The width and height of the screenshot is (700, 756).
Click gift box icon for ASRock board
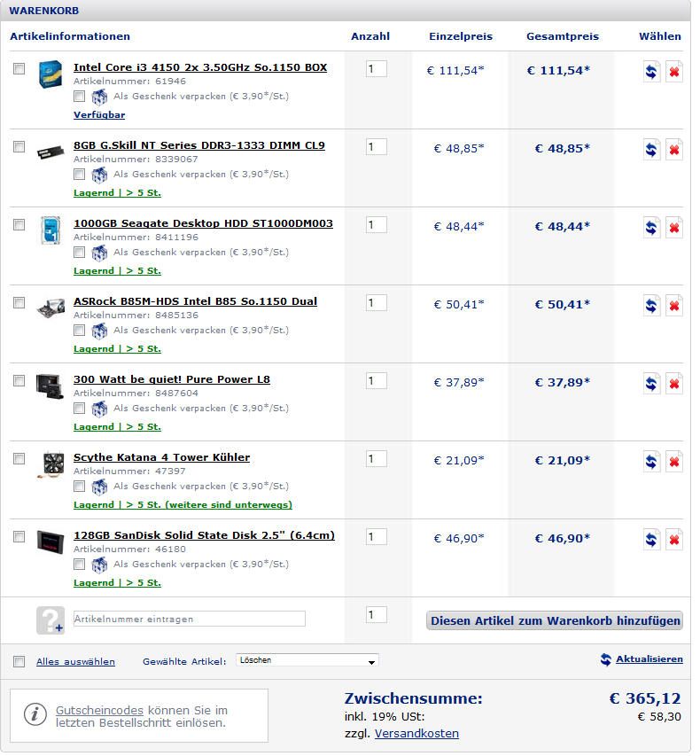(100, 332)
